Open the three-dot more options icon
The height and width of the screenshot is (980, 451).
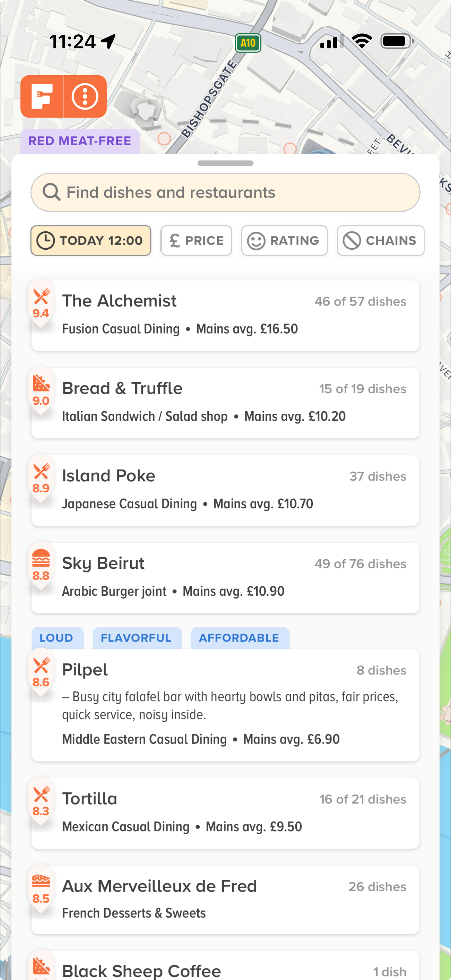point(85,97)
